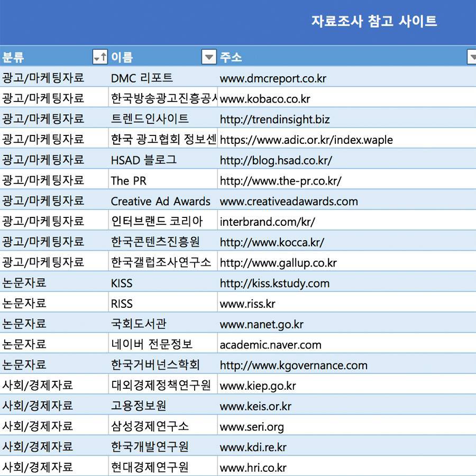Select the 한국거버넌스학회 name cell
The height and width of the screenshot is (476, 476).
pos(163,364)
